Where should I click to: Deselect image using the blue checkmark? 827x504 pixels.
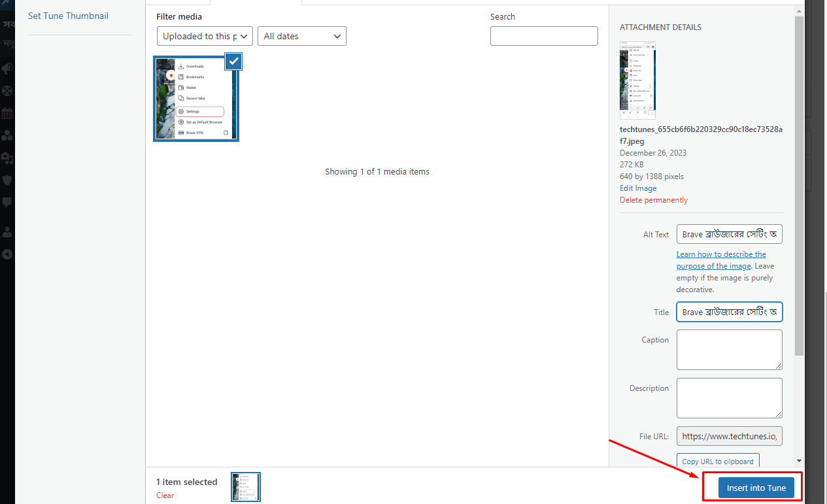click(x=234, y=61)
